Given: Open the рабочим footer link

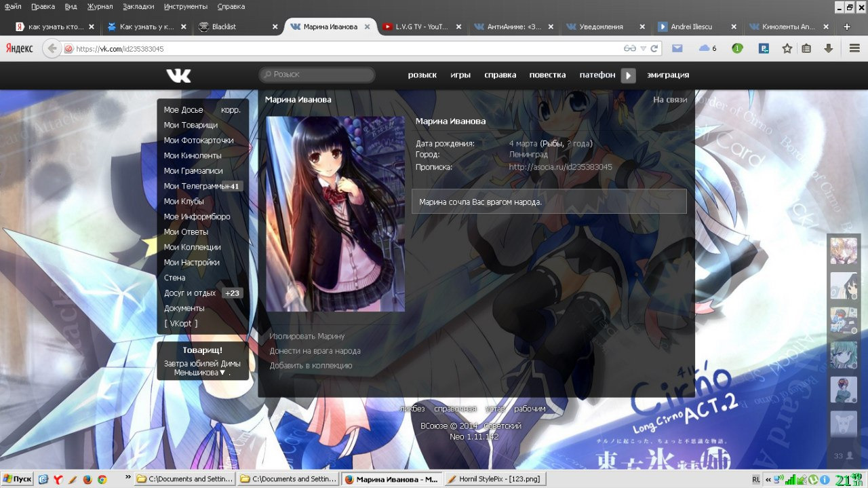Looking at the screenshot, I should 530,409.
